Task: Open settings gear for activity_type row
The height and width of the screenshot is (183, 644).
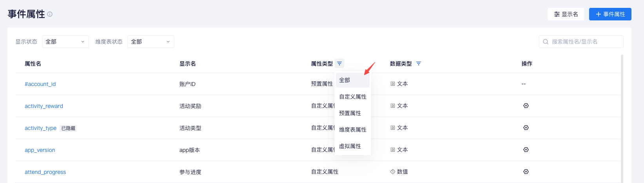Action: pyautogui.click(x=526, y=128)
